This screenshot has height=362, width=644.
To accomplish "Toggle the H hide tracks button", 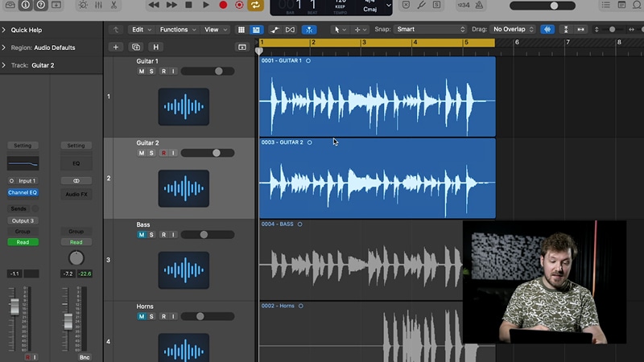I will pyautogui.click(x=155, y=47).
